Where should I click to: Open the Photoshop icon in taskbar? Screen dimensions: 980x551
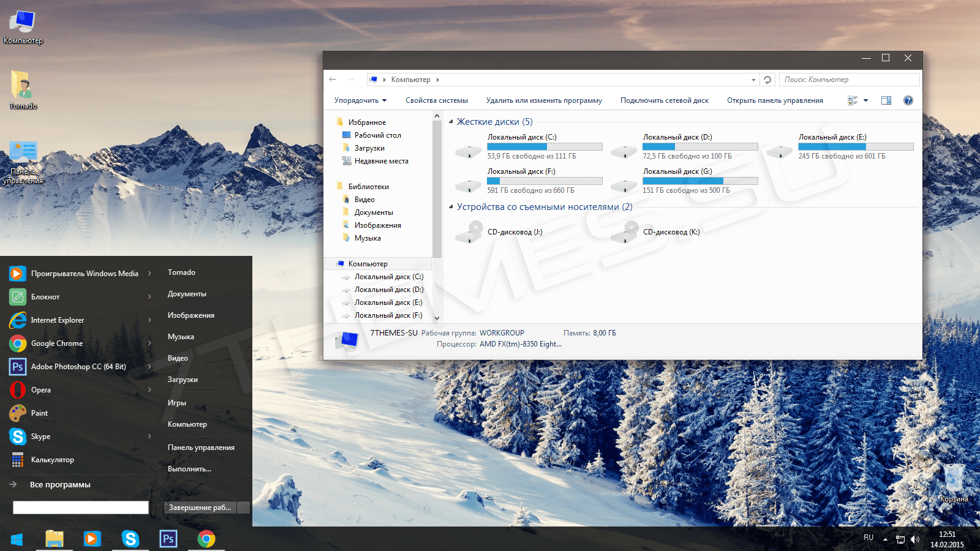pos(168,539)
